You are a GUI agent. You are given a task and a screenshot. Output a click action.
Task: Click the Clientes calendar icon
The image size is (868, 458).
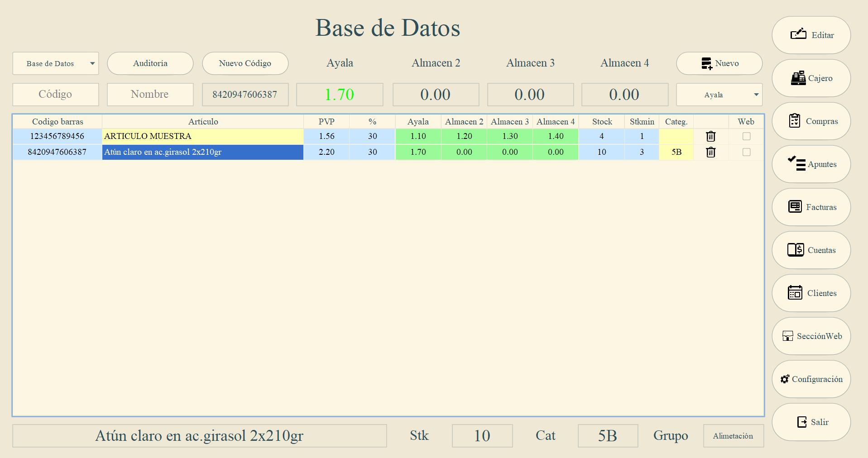click(x=795, y=292)
